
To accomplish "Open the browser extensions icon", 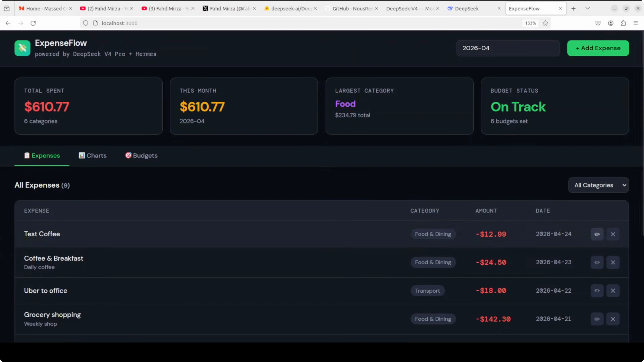I will tap(623, 23).
